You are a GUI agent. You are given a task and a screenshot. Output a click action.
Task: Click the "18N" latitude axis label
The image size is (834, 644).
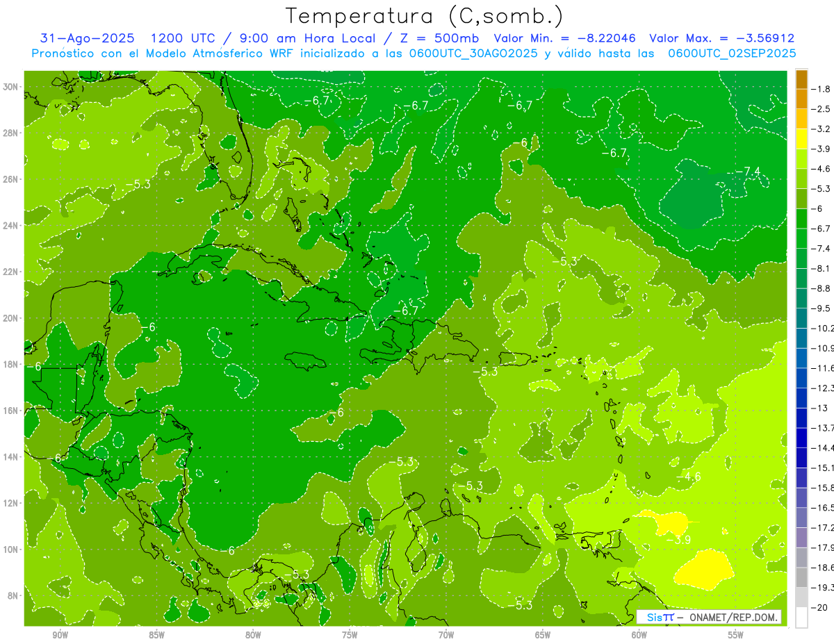click(x=10, y=364)
